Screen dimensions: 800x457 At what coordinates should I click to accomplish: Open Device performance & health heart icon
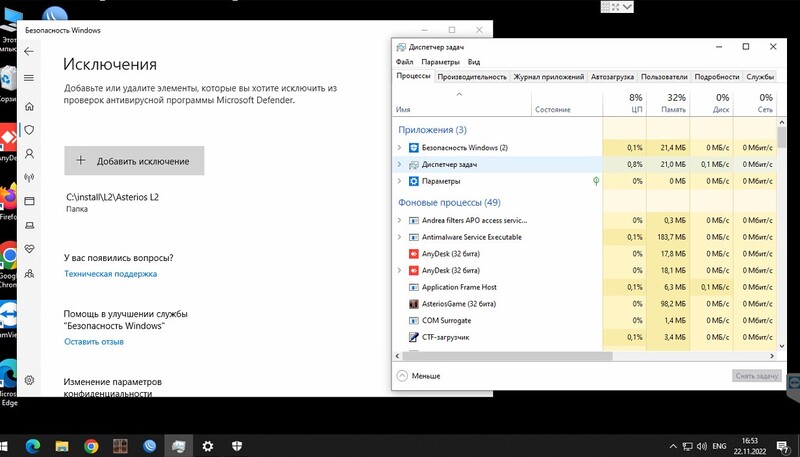point(29,249)
